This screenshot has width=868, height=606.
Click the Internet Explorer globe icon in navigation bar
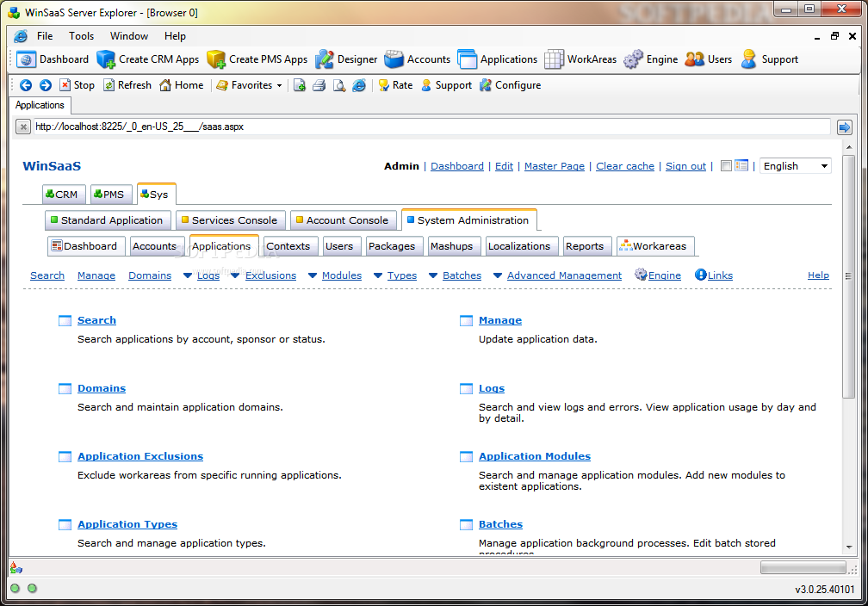point(359,85)
